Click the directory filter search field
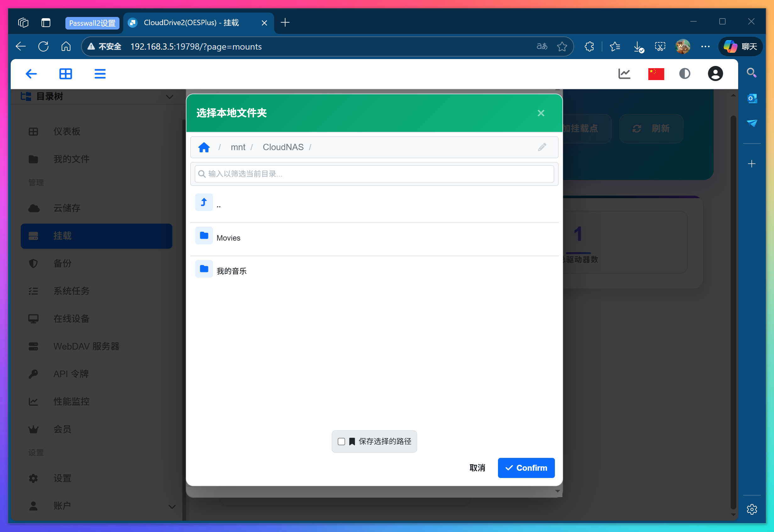 (x=374, y=174)
